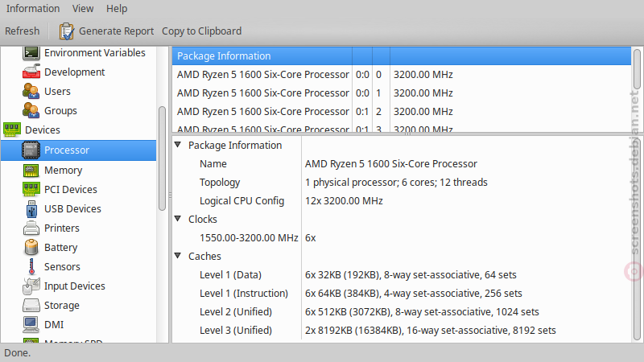
Task: Click the sidebar vertical scrollbar
Action: coord(163,158)
